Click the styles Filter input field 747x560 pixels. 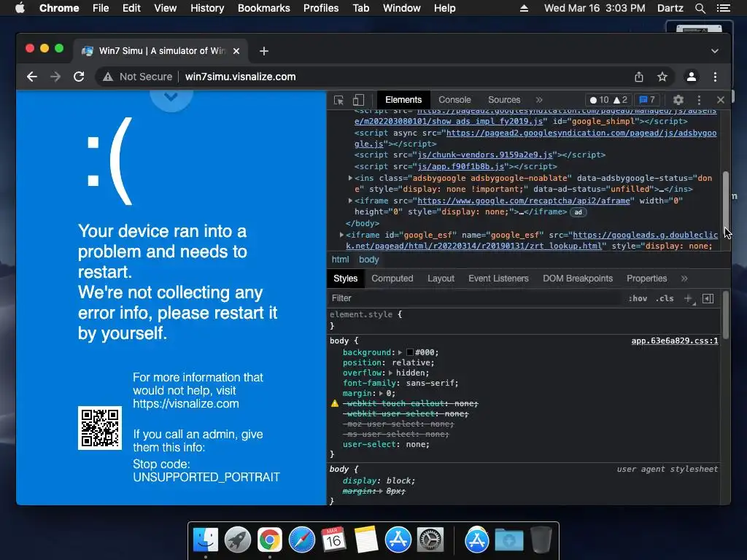pos(476,298)
